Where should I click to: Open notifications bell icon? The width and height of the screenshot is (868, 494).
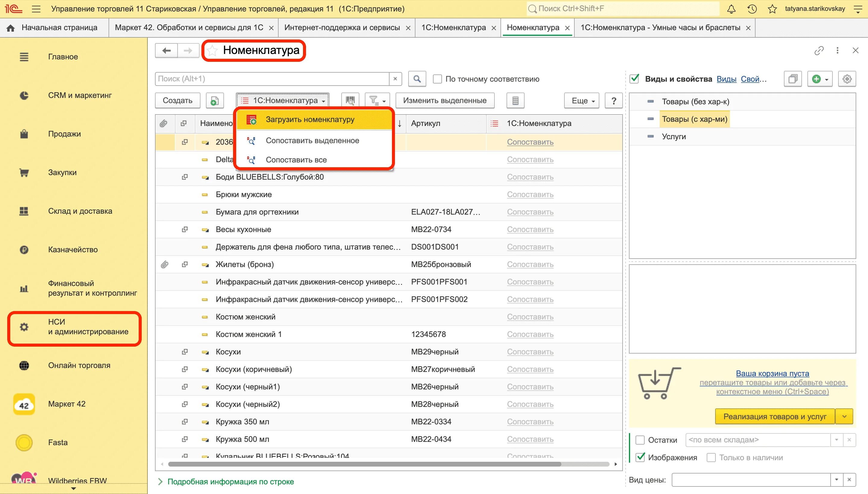[x=731, y=9]
